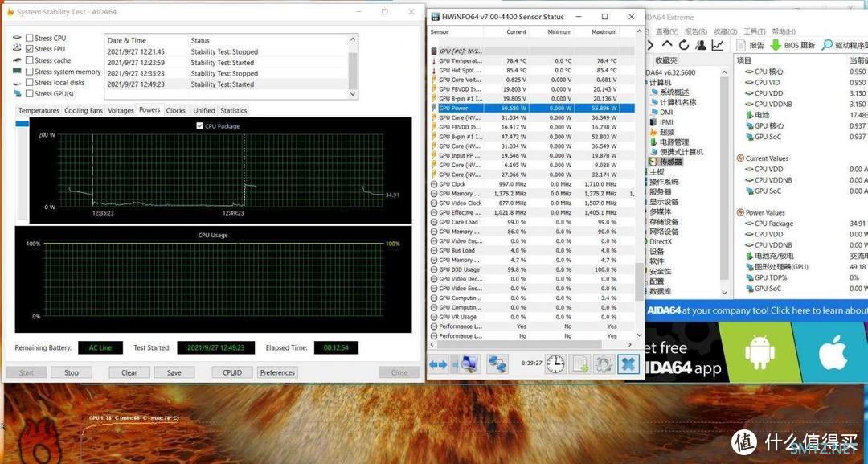The image size is (868, 464).
Task: Click HWiNFO expand/collapse arrows icon
Action: pos(438,364)
